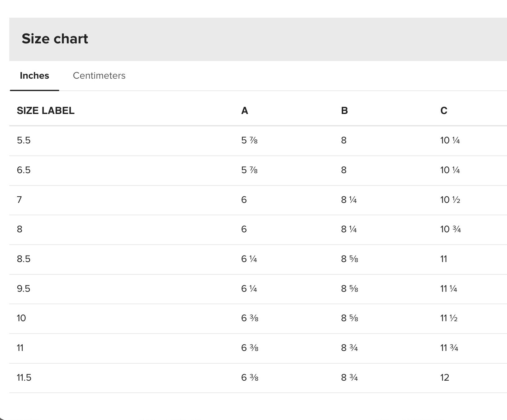Click the Size chart heading
Viewport: 507px width, 420px height.
coord(55,39)
